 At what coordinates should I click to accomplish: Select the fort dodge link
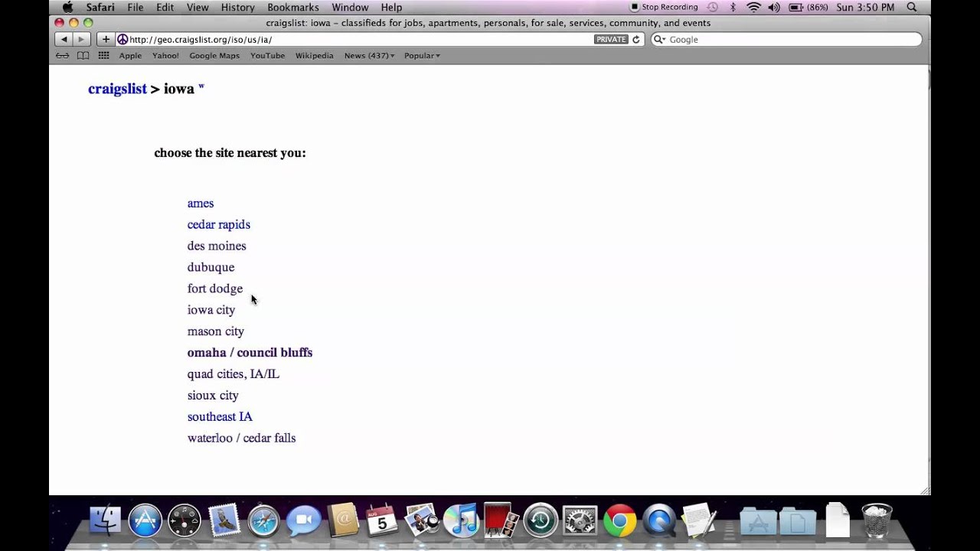215,289
